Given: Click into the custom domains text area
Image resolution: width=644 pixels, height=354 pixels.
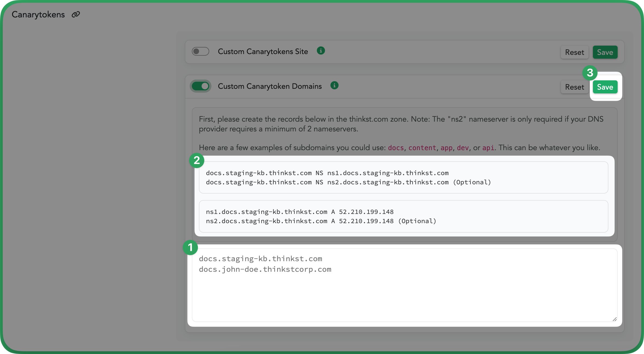Looking at the screenshot, I should pyautogui.click(x=405, y=285).
